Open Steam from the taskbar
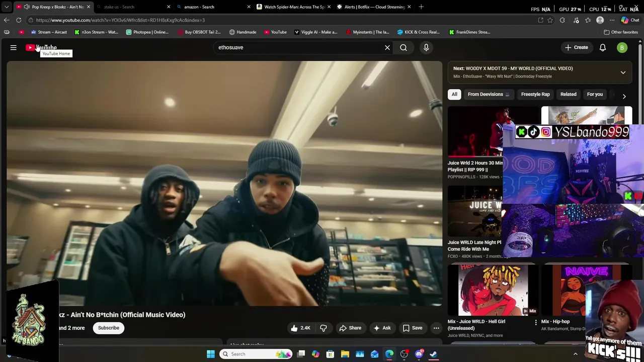The width and height of the screenshot is (644, 362). 434,354
